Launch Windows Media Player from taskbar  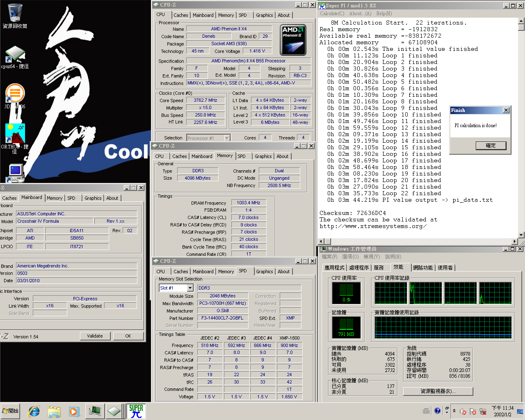(74, 411)
